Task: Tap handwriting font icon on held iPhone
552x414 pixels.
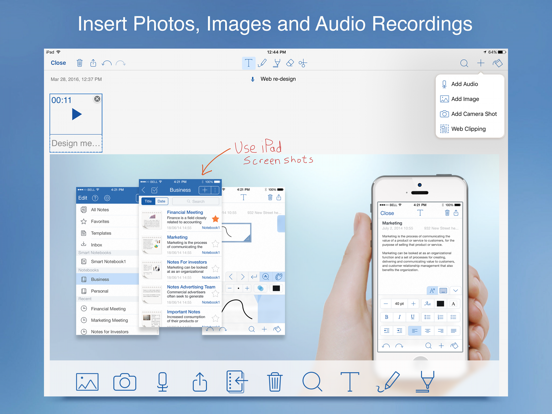Action: coord(428,303)
